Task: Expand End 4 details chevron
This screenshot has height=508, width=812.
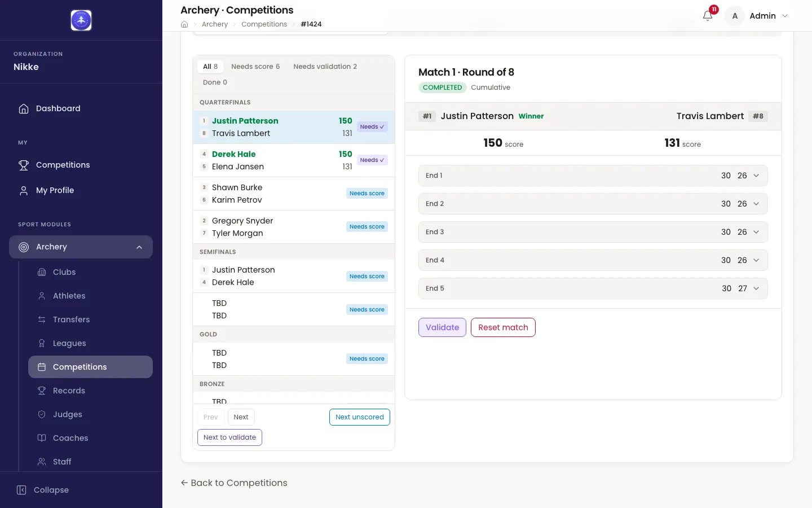Action: pyautogui.click(x=756, y=260)
